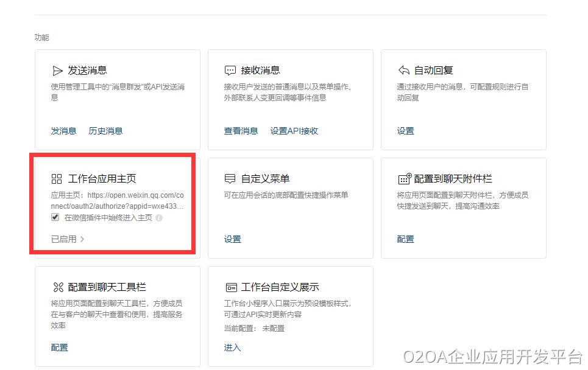Screen dimensions: 588x370
Task: Click the paper plane icon for 发送消息
Action: (x=57, y=70)
